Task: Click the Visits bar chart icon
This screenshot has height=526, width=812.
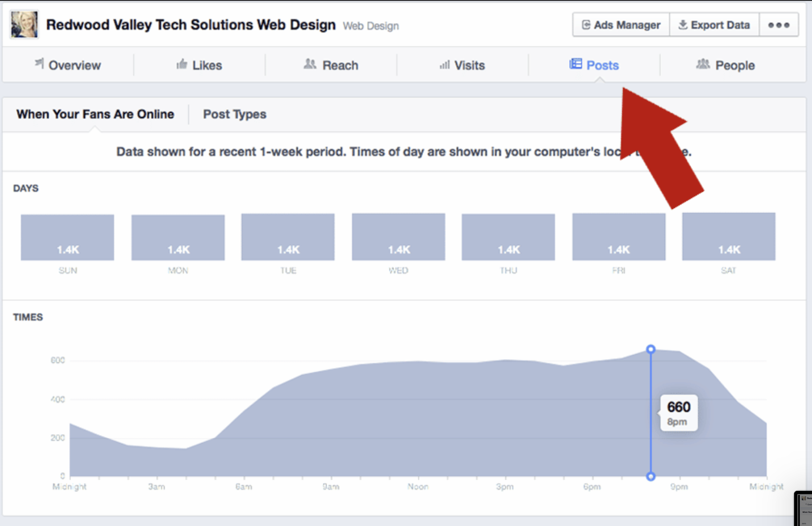Action: click(x=445, y=64)
